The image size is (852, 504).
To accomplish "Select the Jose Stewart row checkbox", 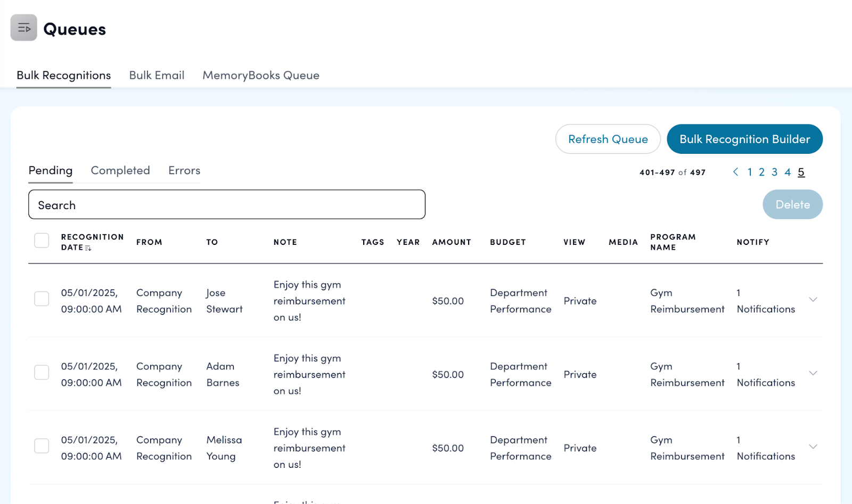I will coord(42,299).
